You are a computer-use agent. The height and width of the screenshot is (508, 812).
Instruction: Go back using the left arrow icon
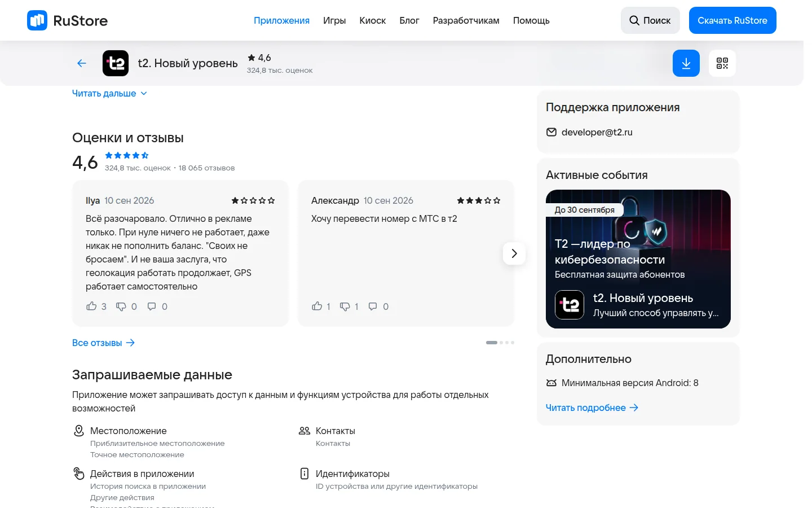[82, 63]
